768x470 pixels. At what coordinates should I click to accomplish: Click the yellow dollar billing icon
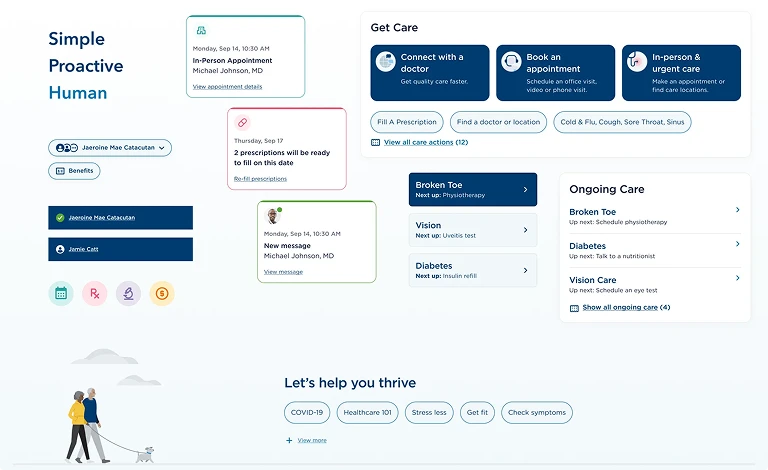[162, 293]
